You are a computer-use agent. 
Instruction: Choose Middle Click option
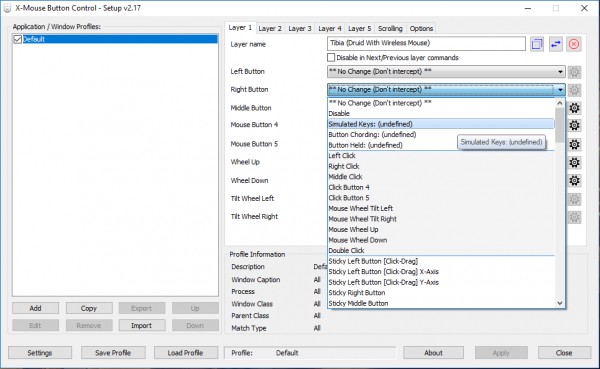point(441,177)
